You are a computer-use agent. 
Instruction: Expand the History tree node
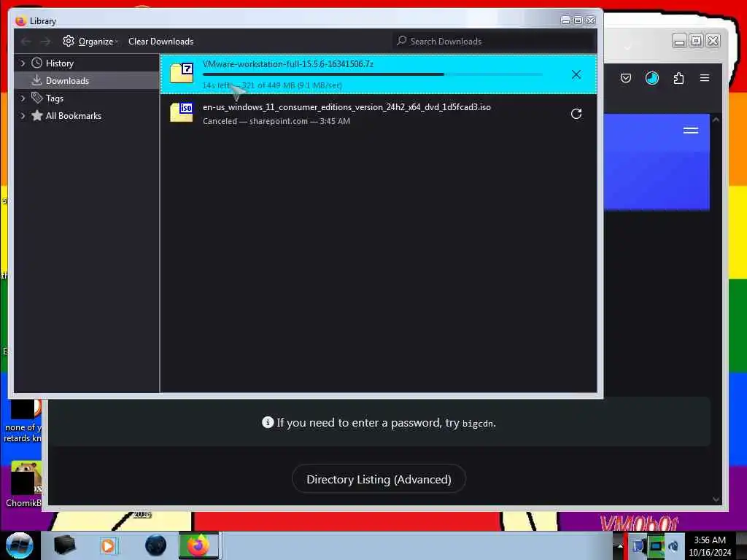[x=23, y=63]
